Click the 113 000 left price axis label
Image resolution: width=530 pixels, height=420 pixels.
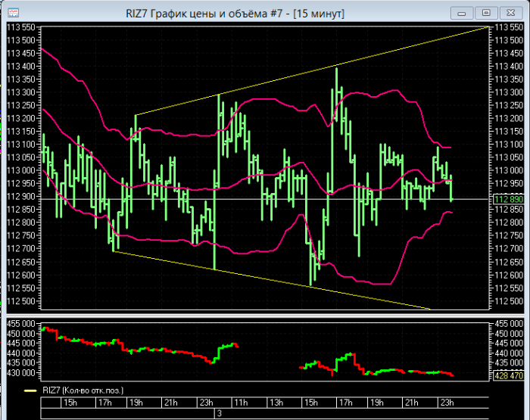21,170
